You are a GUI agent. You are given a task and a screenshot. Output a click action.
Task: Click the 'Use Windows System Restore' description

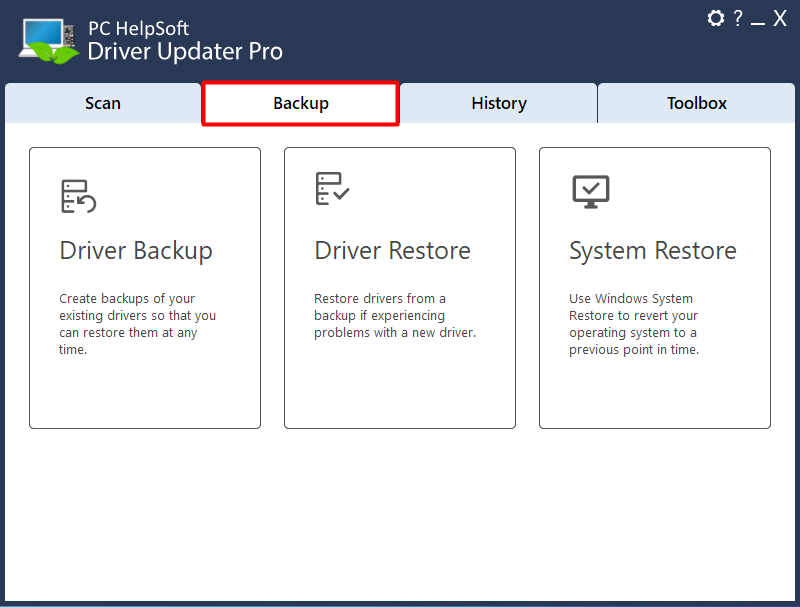pos(634,324)
